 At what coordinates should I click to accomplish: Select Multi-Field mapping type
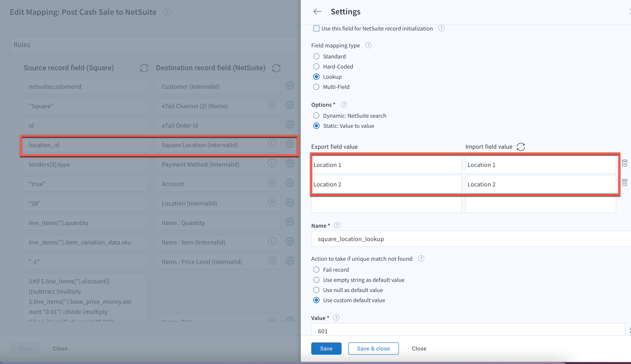pyautogui.click(x=316, y=87)
